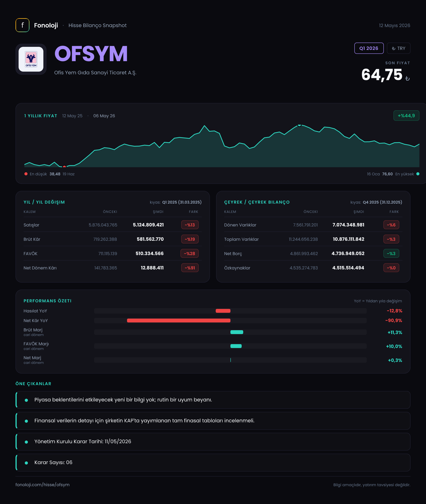Click the Q1 2025 (31.03.2025) comparison label
Screen dimensions: 426x504
182,202
